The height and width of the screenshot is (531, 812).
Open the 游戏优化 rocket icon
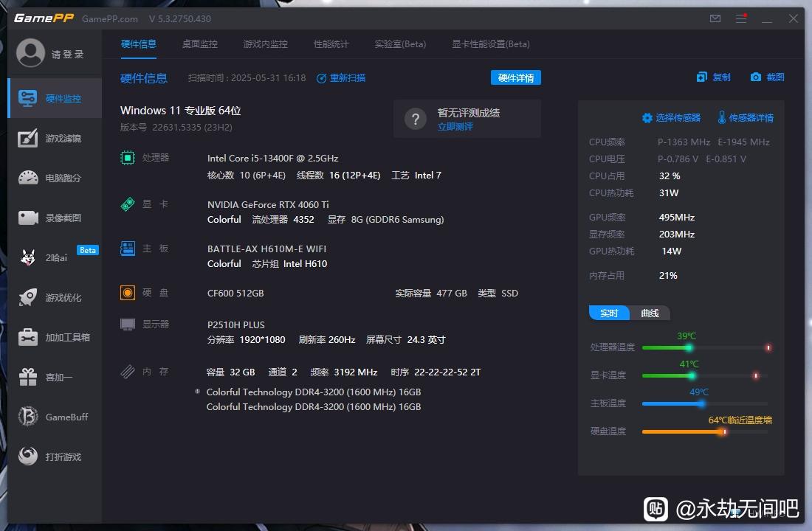[28, 297]
